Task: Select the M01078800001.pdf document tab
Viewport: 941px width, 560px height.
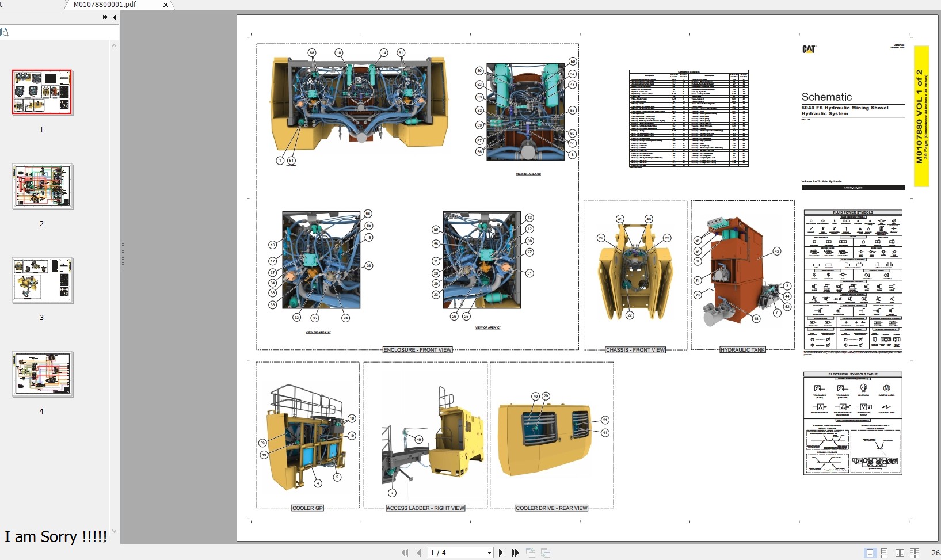Action: (x=104, y=5)
